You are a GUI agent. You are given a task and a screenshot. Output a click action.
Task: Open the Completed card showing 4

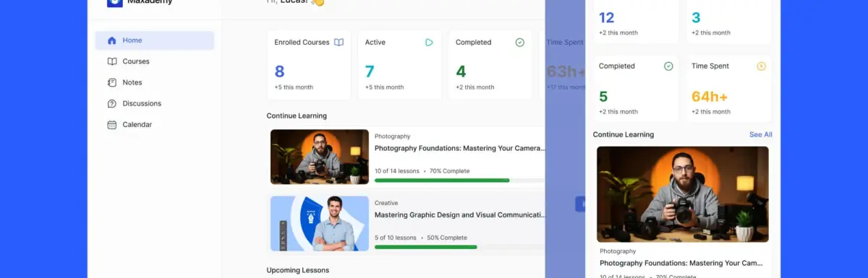[490, 65]
